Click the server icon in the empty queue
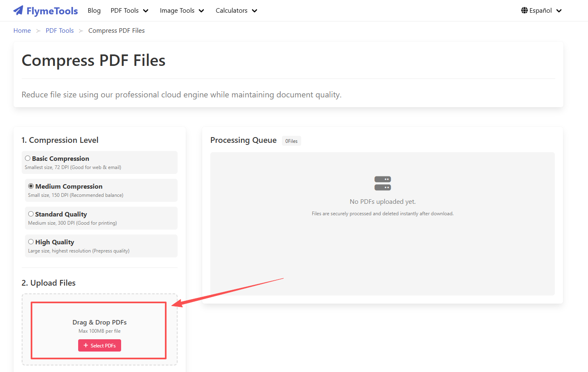 [x=383, y=183]
